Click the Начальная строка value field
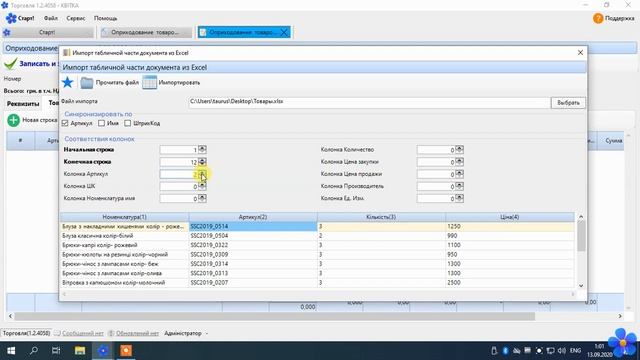Image resolution: width=640 pixels, height=360 pixels. (179, 150)
